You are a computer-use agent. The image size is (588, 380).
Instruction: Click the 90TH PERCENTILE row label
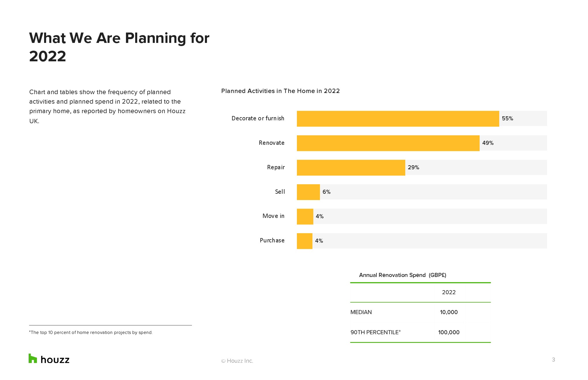(x=375, y=332)
